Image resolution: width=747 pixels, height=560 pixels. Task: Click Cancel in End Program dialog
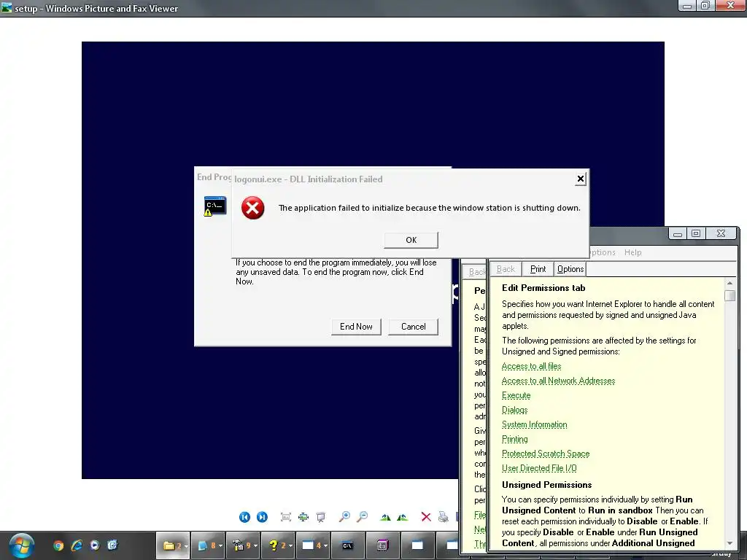pyautogui.click(x=413, y=327)
